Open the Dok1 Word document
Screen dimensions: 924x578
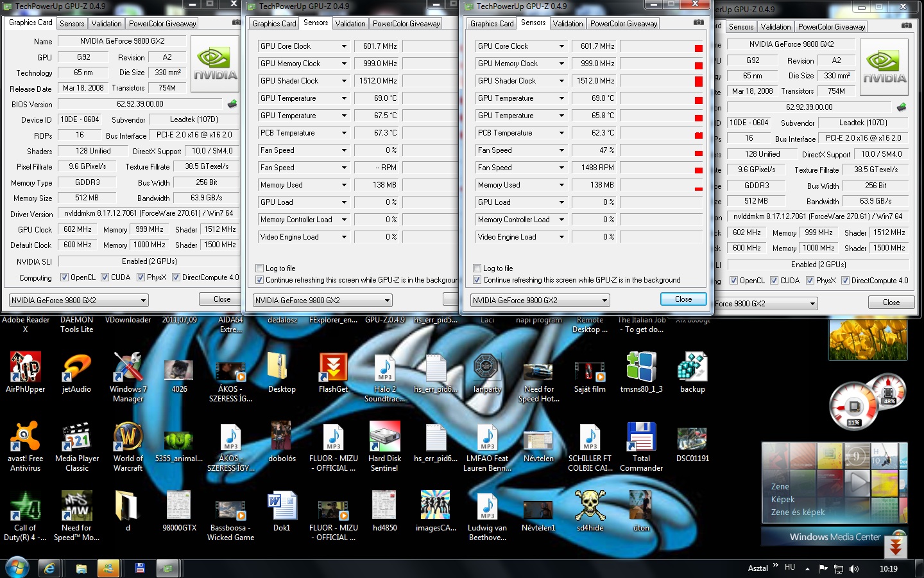(x=282, y=512)
